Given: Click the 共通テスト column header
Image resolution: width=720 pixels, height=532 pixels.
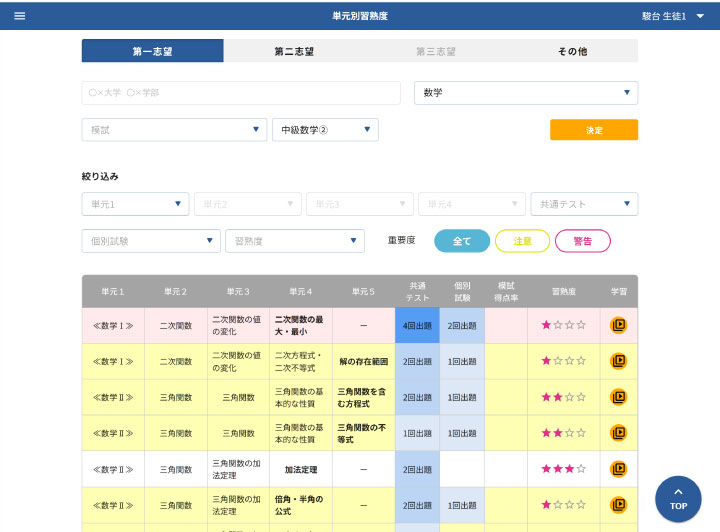Looking at the screenshot, I should 417,291.
